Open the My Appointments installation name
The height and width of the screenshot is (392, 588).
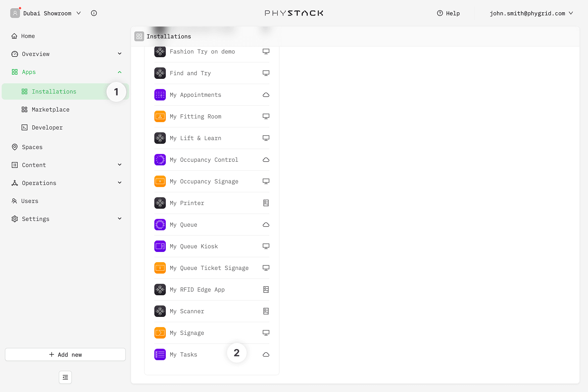click(x=196, y=95)
